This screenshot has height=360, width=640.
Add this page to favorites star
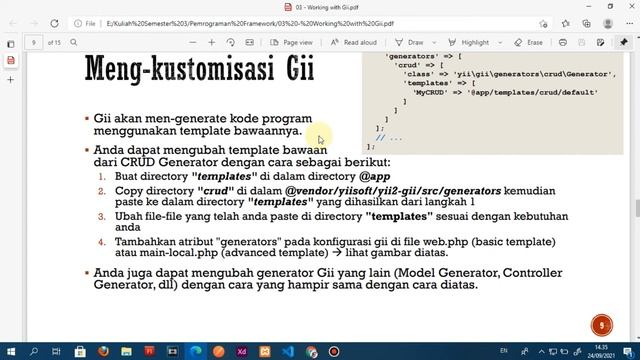click(543, 24)
